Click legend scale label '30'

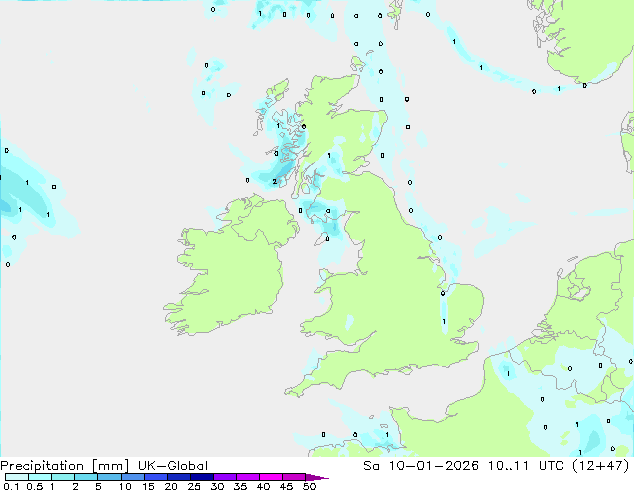coord(217,486)
